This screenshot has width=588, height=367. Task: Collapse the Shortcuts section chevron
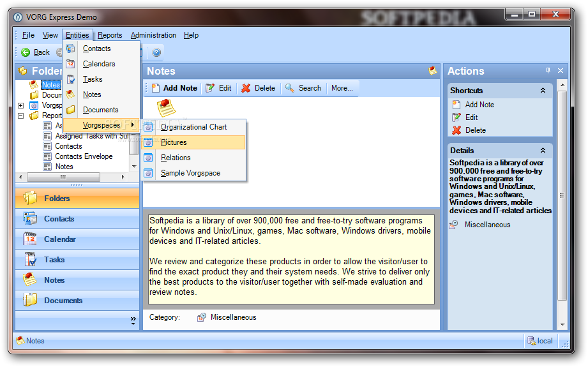543,91
